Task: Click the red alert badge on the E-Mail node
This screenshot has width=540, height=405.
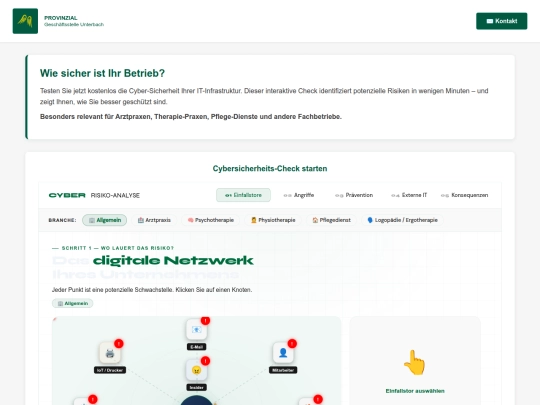Action: [x=206, y=321]
